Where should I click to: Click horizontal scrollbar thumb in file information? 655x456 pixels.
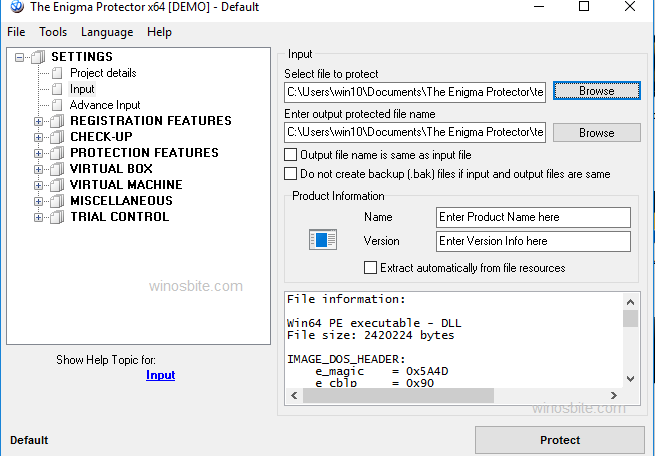tap(399, 395)
